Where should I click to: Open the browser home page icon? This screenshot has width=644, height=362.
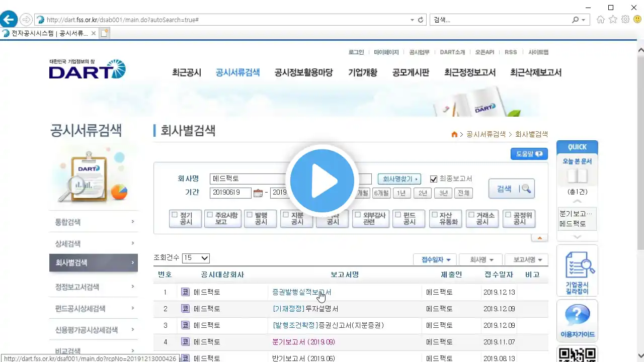click(600, 20)
